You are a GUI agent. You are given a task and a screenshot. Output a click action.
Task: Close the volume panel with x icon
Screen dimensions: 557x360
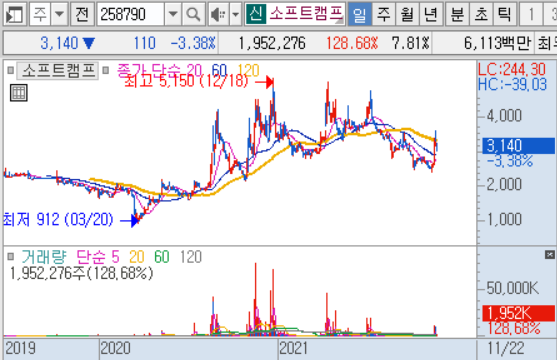550,254
